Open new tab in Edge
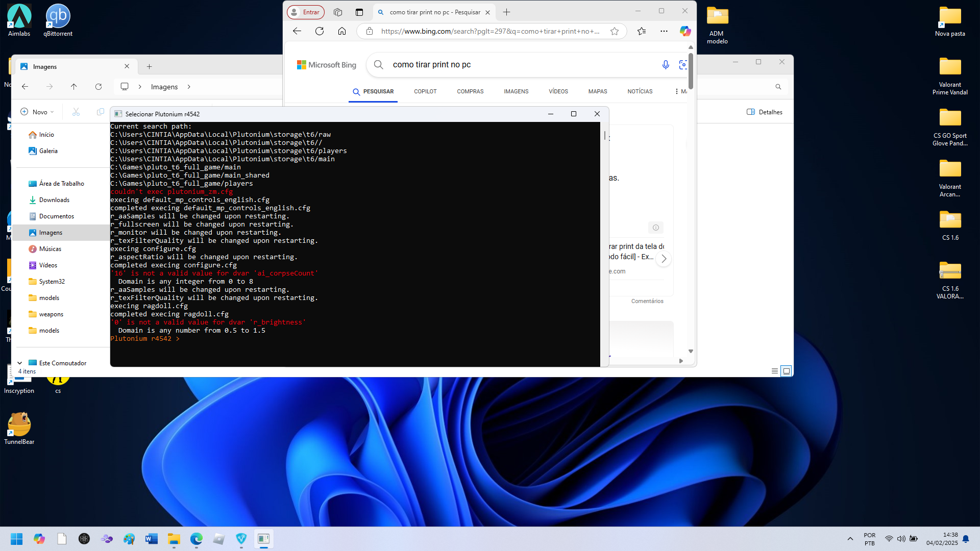 coord(506,12)
